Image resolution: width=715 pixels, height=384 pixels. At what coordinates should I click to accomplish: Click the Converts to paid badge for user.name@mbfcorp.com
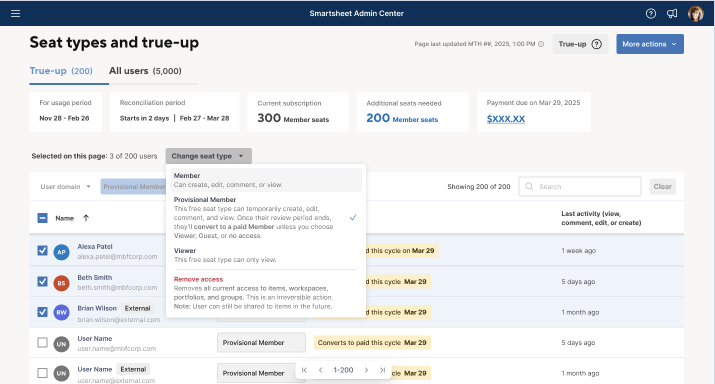(x=372, y=342)
